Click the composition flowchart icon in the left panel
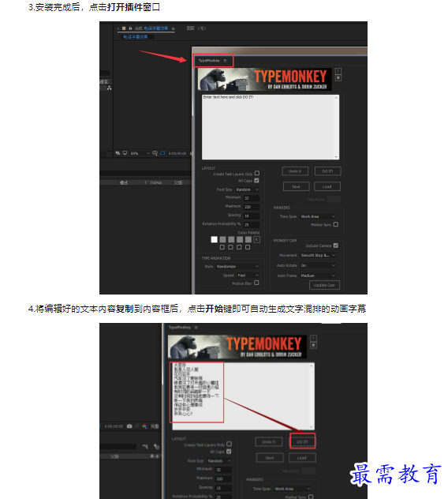The height and width of the screenshot is (499, 448). 110,88
